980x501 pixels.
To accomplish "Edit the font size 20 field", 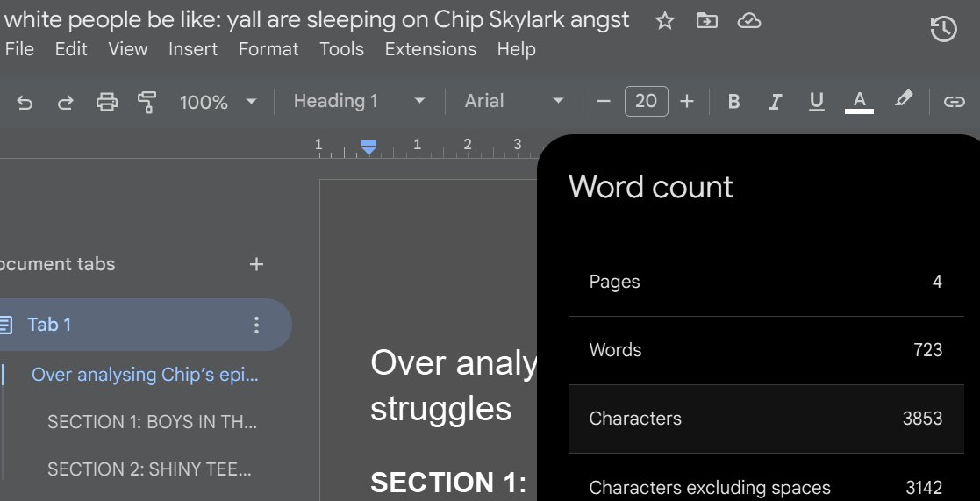I will [647, 101].
